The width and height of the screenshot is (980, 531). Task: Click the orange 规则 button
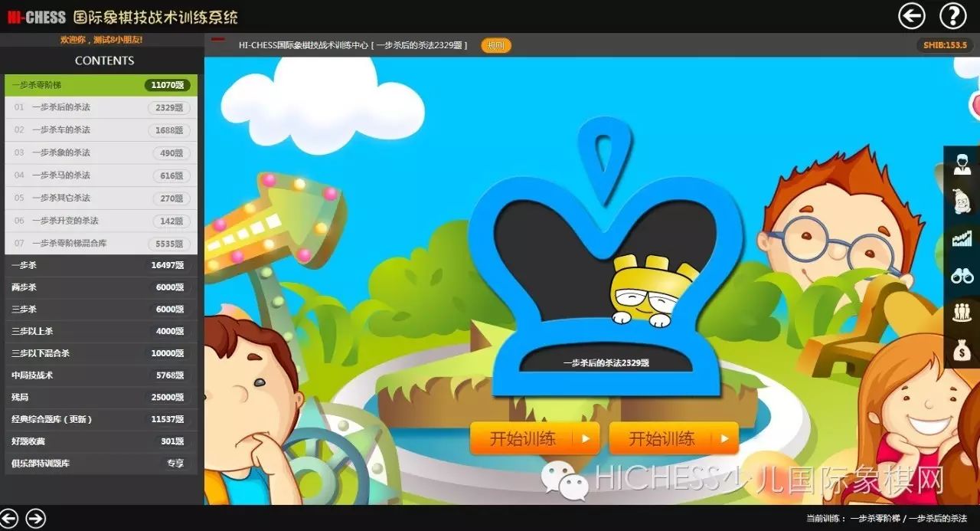point(496,46)
